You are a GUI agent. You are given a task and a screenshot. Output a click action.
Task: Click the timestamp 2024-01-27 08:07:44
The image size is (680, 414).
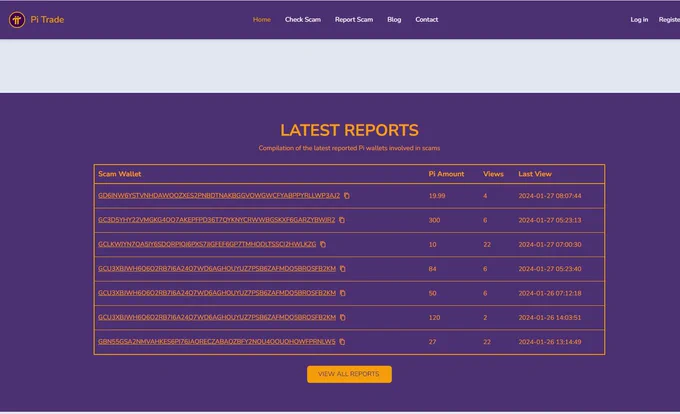pos(550,196)
